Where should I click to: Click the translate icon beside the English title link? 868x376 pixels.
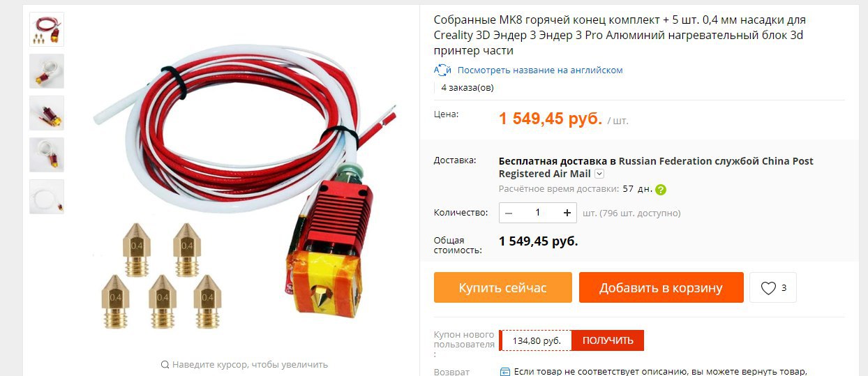442,70
